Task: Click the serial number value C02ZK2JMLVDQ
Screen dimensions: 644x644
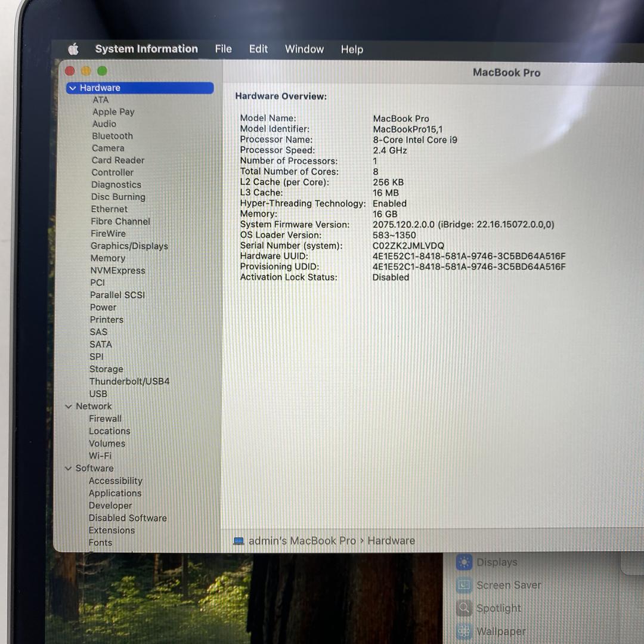Action: [x=408, y=246]
